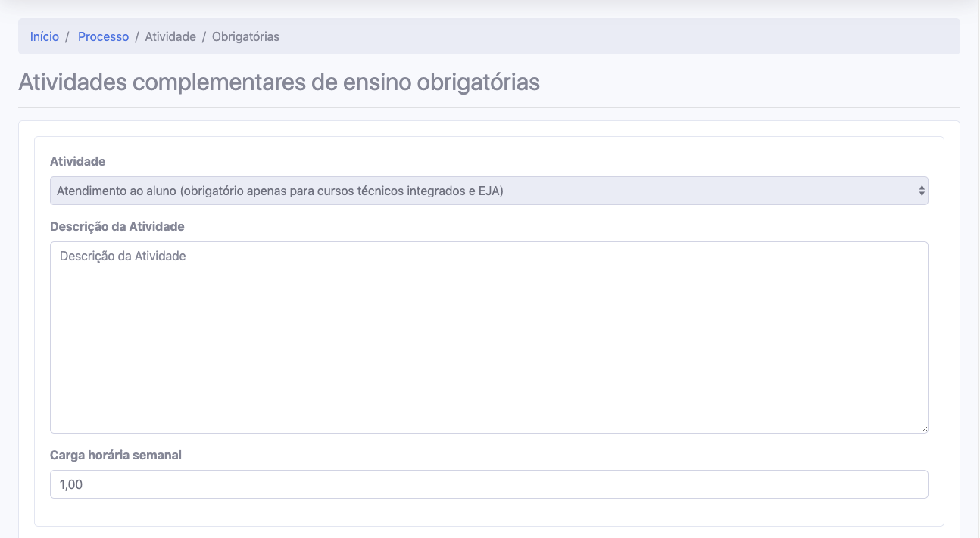Click the "Carga horária semanal" label
The image size is (980, 538).
tap(116, 455)
